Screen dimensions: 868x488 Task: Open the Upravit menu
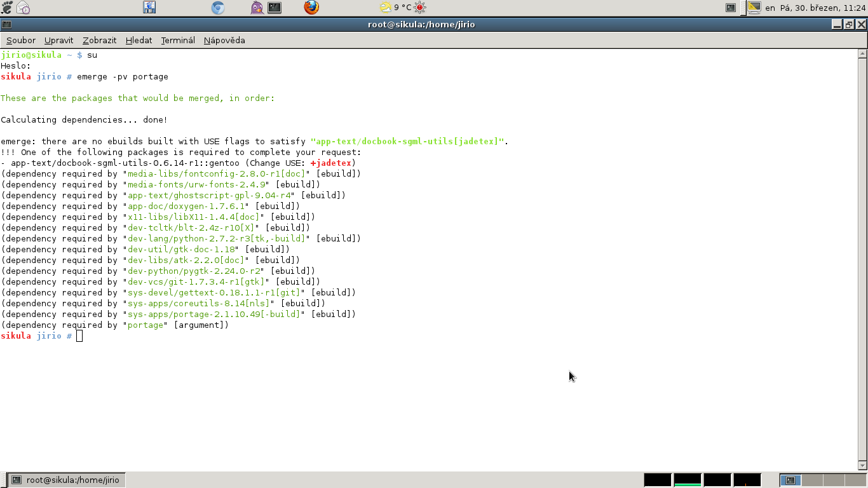[59, 40]
